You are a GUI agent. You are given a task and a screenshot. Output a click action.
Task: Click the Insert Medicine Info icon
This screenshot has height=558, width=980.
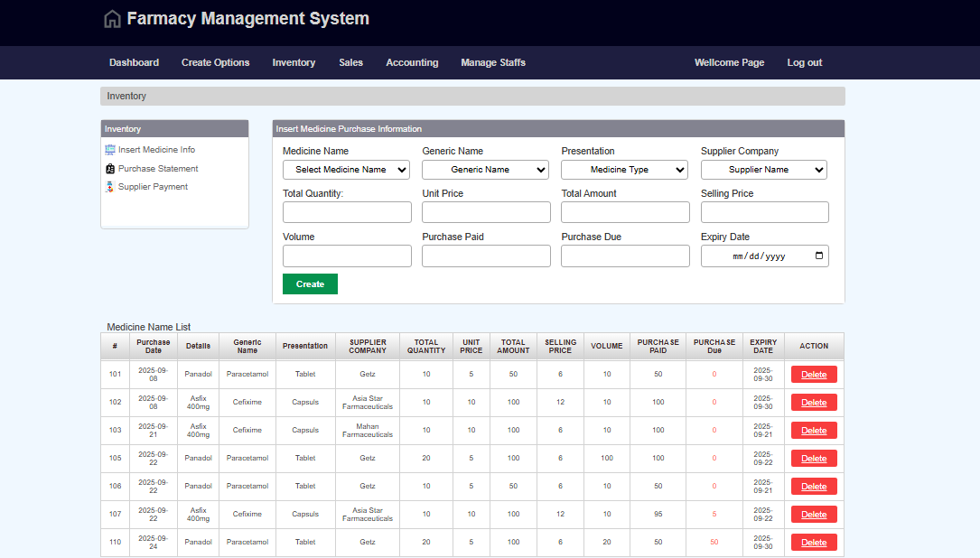110,150
